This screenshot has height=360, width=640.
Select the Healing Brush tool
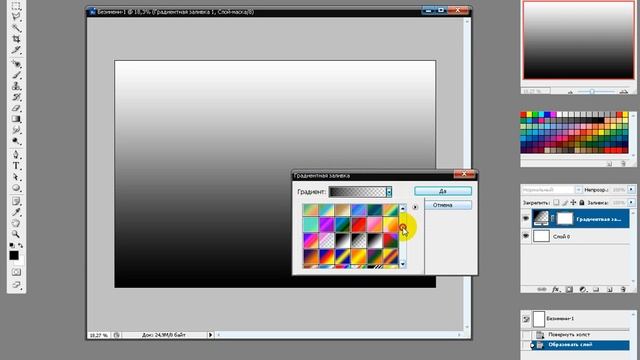(x=16, y=64)
